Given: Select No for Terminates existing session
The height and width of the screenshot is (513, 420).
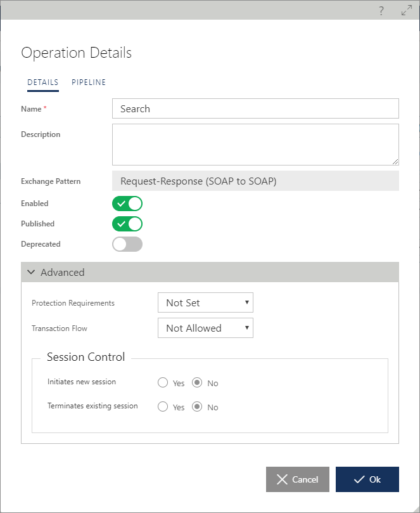Looking at the screenshot, I should tap(197, 406).
